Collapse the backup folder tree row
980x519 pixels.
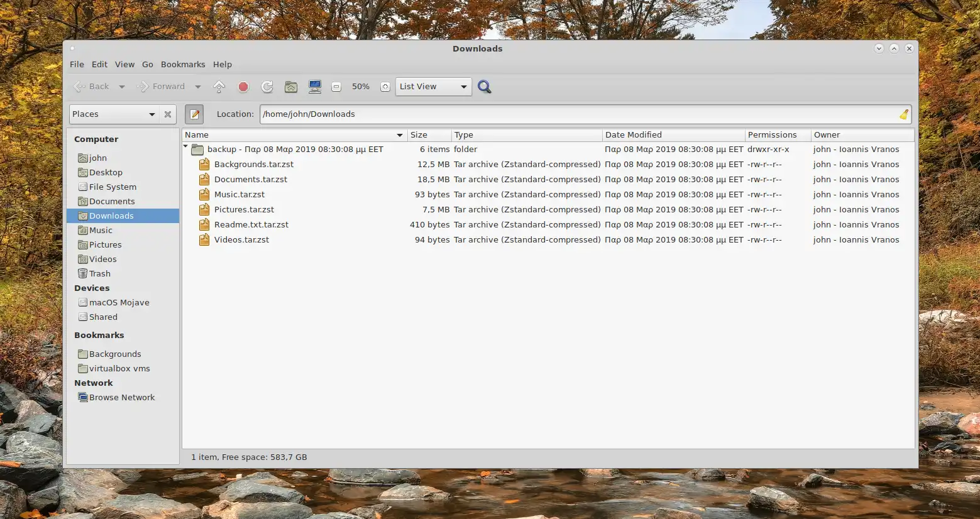point(186,148)
